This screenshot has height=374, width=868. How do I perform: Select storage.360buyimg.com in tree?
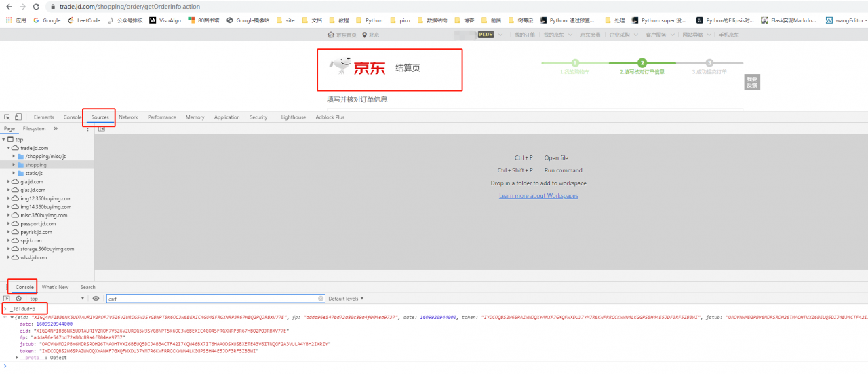tap(47, 249)
